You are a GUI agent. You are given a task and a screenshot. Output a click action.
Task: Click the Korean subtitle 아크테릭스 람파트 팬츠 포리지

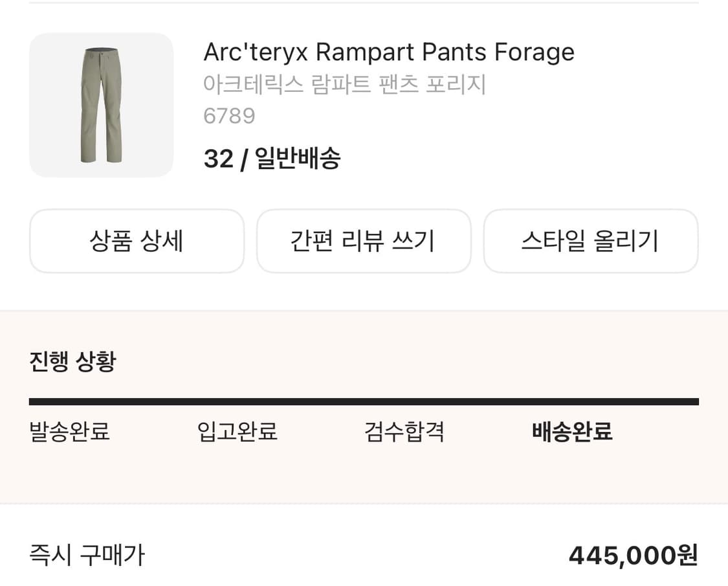pos(345,84)
